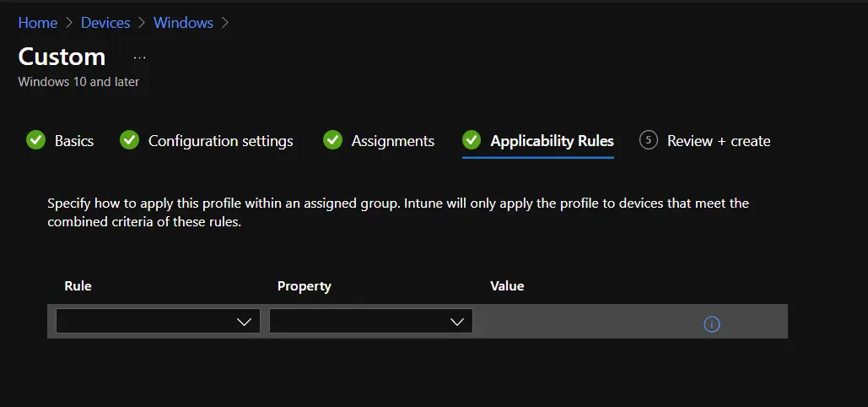Click the Rule column header
The width and height of the screenshot is (868, 407).
click(78, 286)
